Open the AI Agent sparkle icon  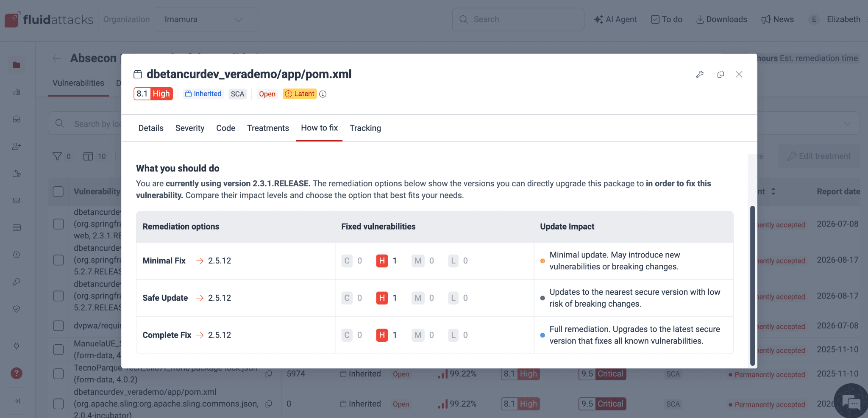point(598,19)
